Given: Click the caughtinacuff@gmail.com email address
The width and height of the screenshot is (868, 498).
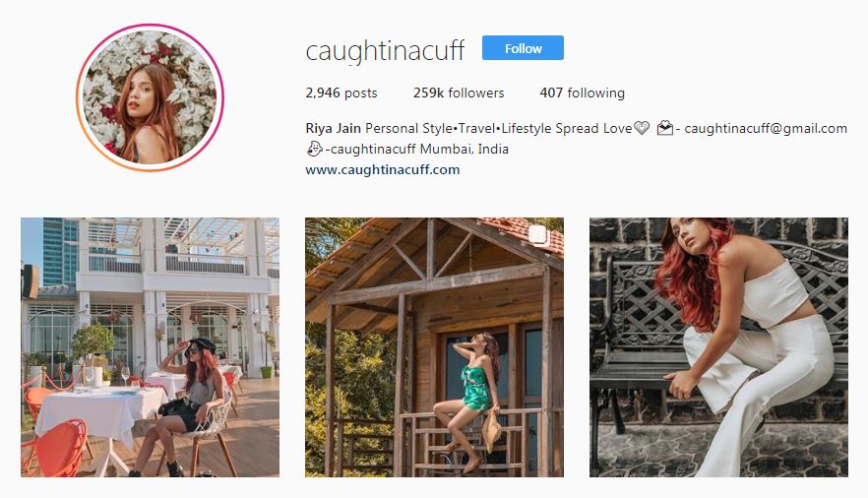Looking at the screenshot, I should (766, 128).
